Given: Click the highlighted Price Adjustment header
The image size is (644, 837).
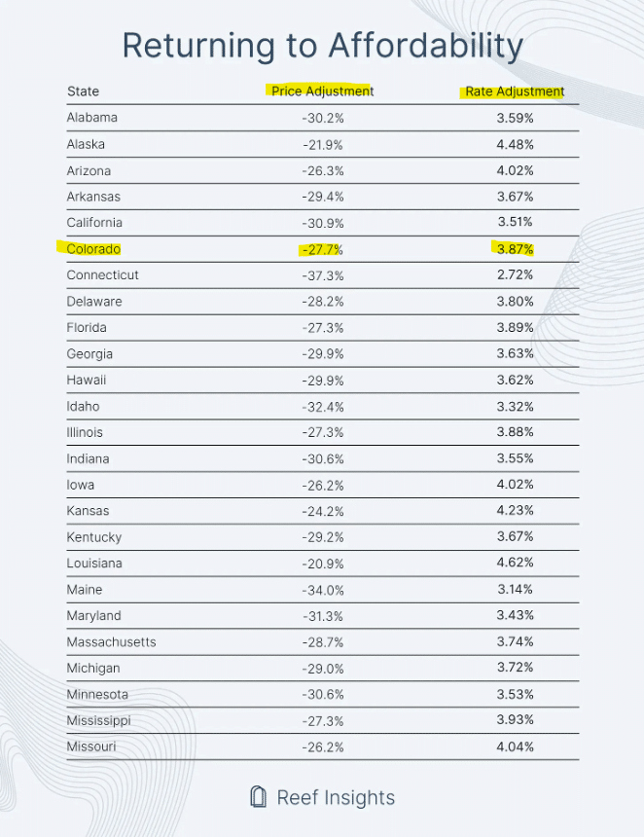Looking at the screenshot, I should (x=322, y=91).
